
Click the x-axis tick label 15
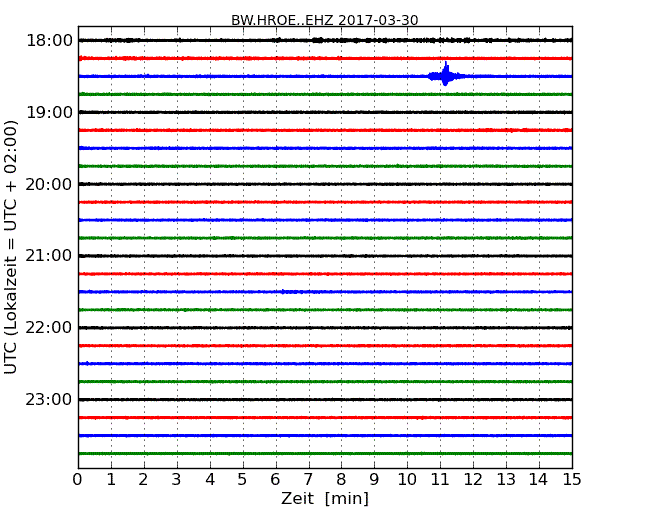coord(572,480)
